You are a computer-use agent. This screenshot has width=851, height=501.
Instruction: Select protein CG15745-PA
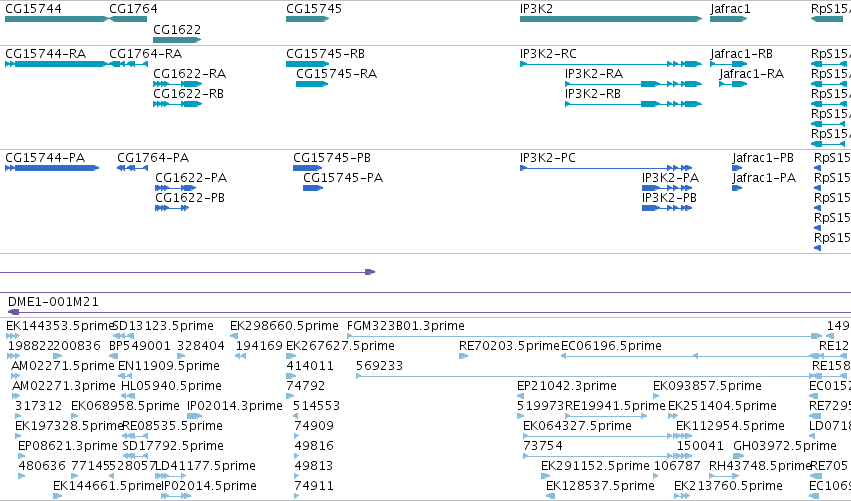tap(313, 188)
